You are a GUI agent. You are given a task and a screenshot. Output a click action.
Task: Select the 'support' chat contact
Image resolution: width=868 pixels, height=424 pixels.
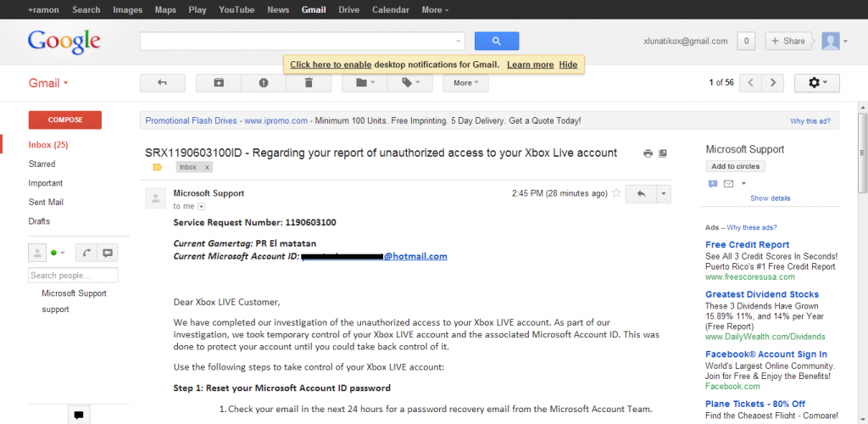pos(55,310)
